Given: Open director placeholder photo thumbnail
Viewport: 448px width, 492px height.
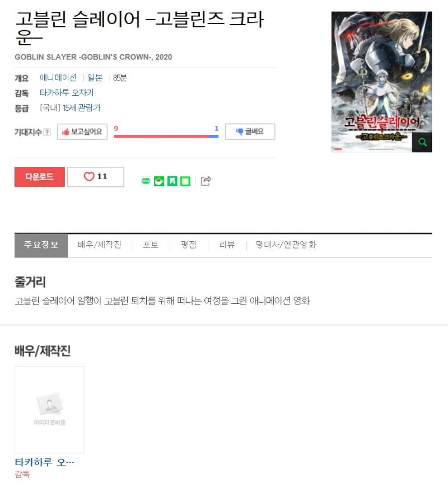Looking at the screenshot, I should [50, 410].
